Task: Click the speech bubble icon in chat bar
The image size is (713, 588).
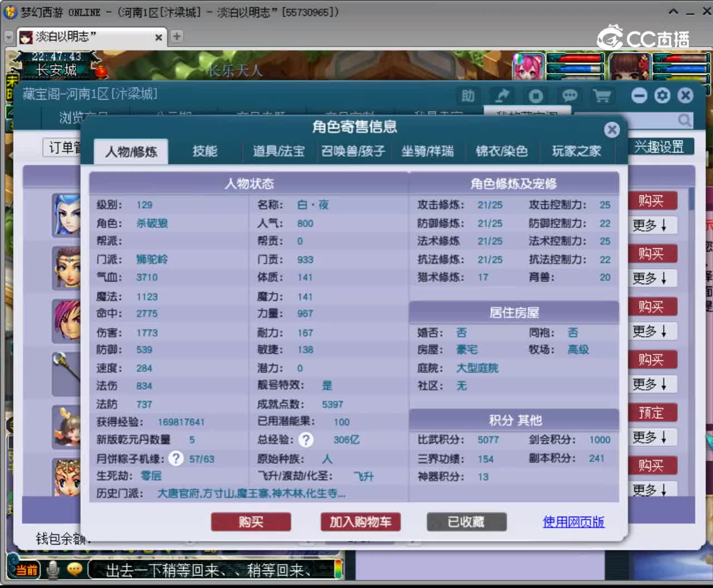Action: point(75,570)
